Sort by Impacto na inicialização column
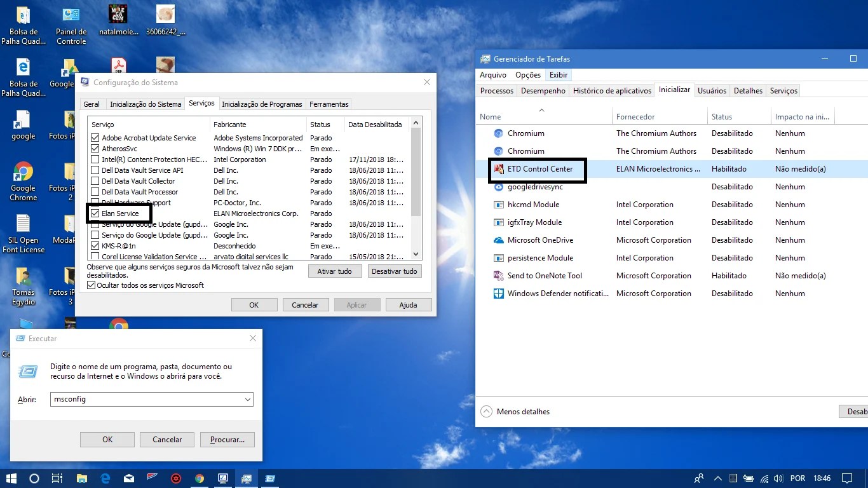This screenshot has height=488, width=868. coord(802,117)
